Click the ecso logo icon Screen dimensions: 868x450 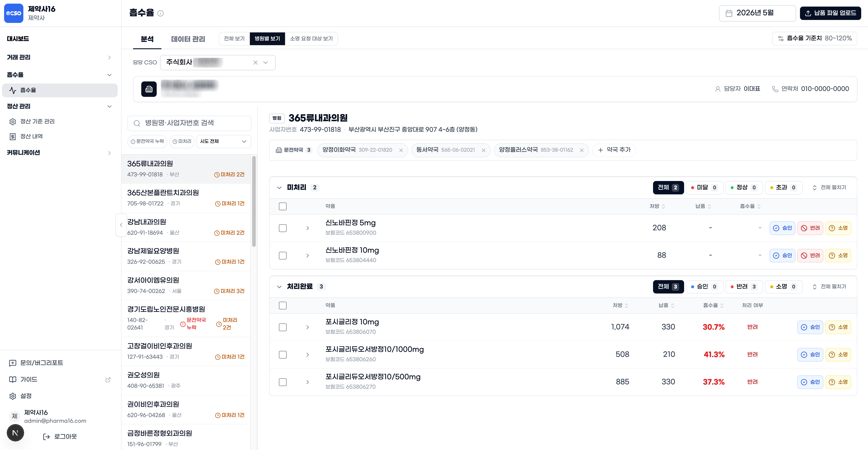(x=13, y=13)
